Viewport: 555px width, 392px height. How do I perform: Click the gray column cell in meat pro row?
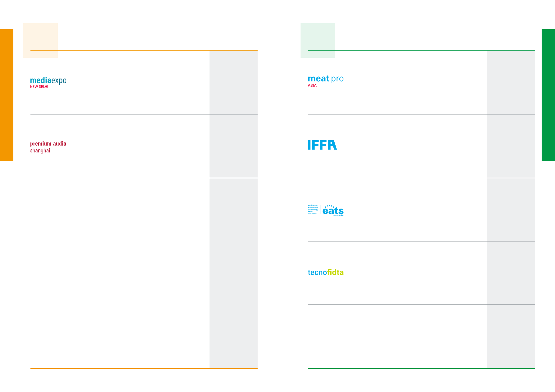(x=511, y=83)
